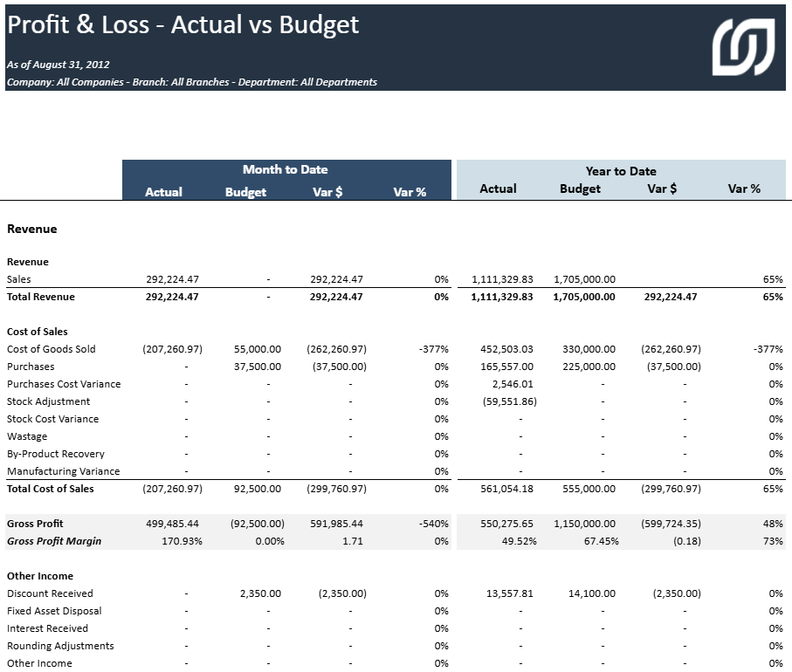Click the Company, Branch, Department filter line
Image resolution: width=792 pixels, height=672 pixels.
tap(191, 82)
